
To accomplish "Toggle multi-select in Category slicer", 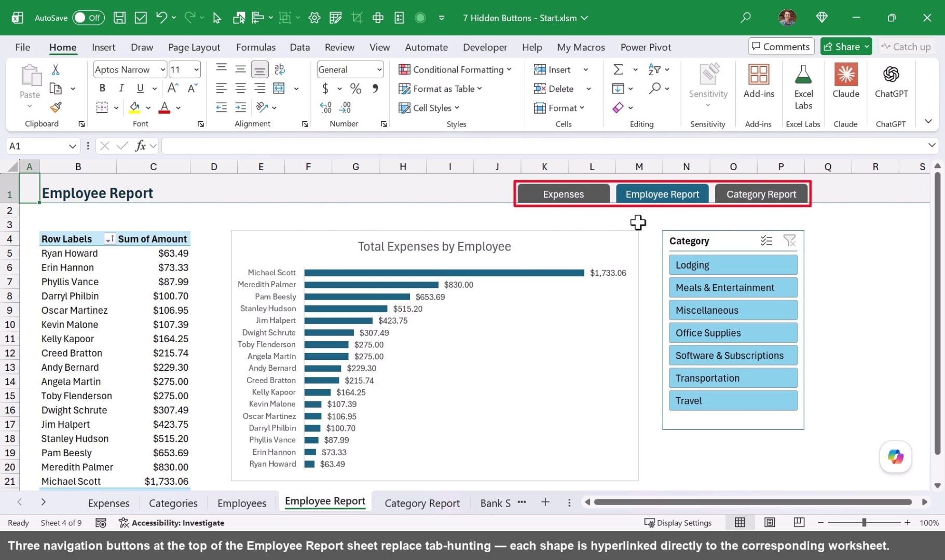I will [x=766, y=241].
